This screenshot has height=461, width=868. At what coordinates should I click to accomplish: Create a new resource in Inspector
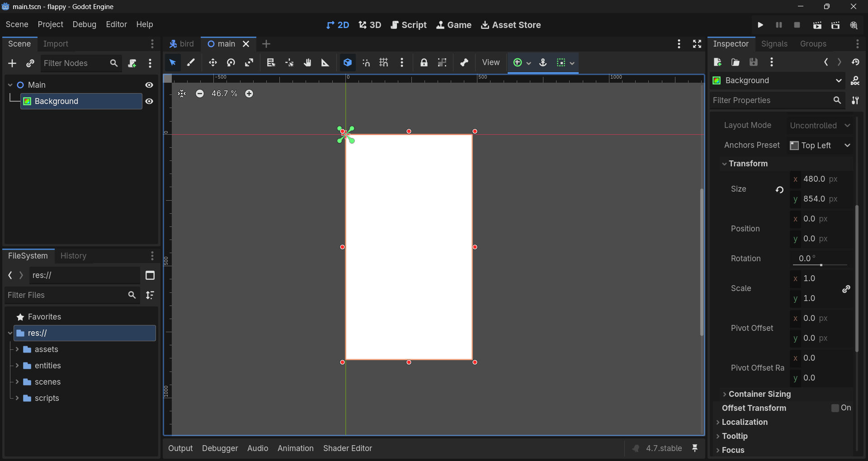coord(717,62)
